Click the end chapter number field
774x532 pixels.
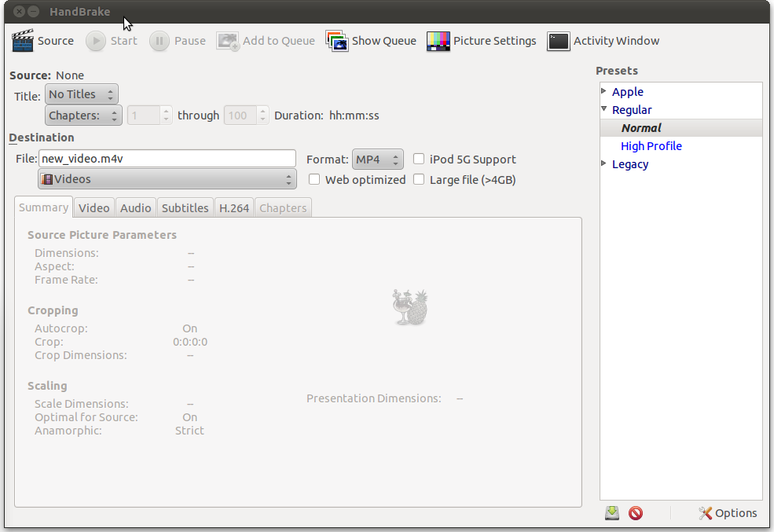241,115
